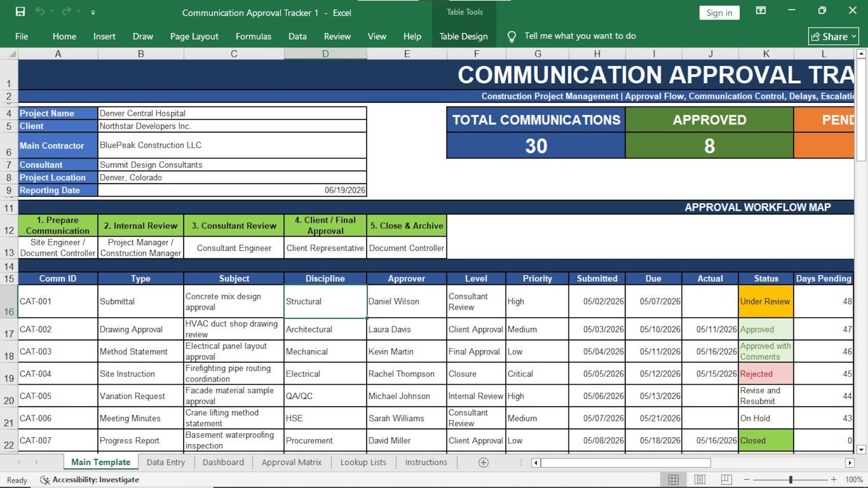This screenshot has width=868, height=488.
Task: Click the Redo arrow icon
Action: [x=66, y=11]
